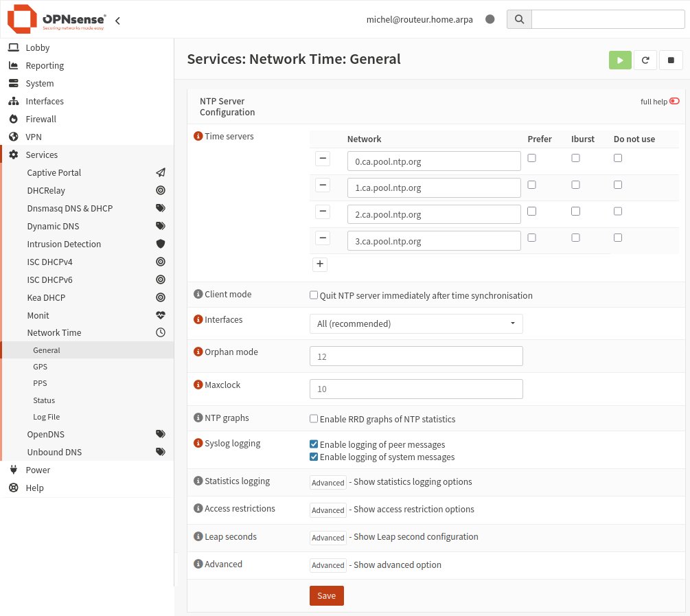
Task: Go to the GPS submenu under Network Time
Action: [x=40, y=367]
